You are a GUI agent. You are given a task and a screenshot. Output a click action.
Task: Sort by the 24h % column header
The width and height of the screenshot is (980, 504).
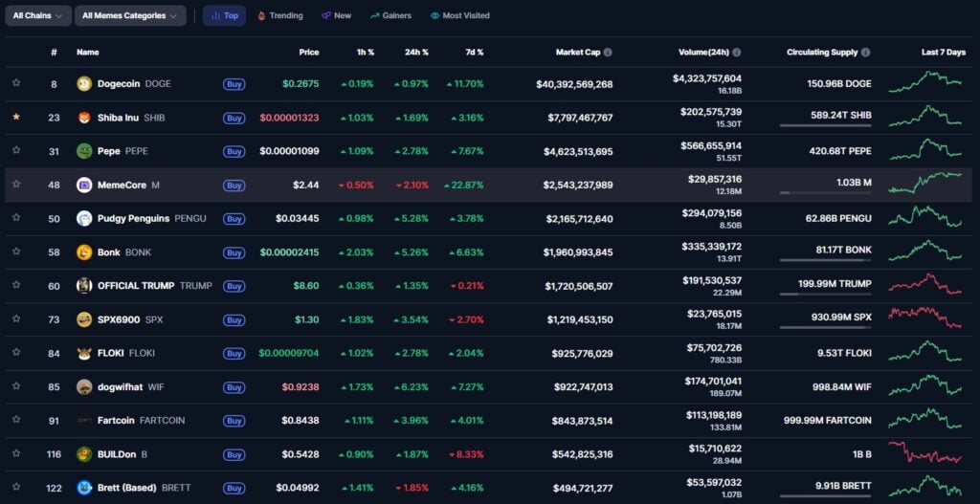(x=416, y=53)
